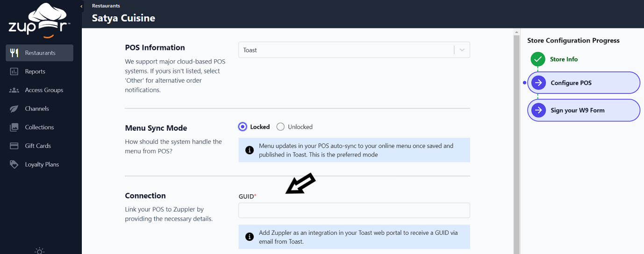Click the info icon in menu sync note

coord(250,150)
